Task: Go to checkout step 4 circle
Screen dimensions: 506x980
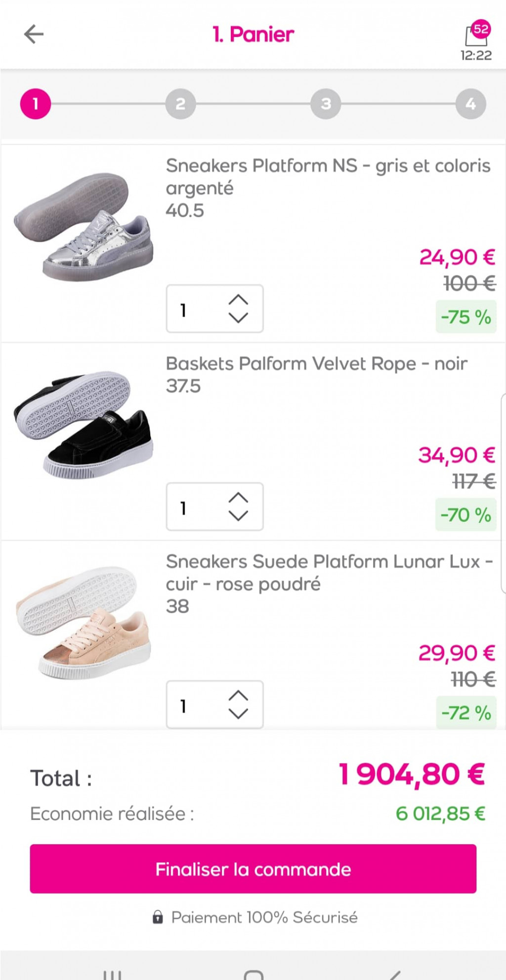Action: [x=470, y=104]
